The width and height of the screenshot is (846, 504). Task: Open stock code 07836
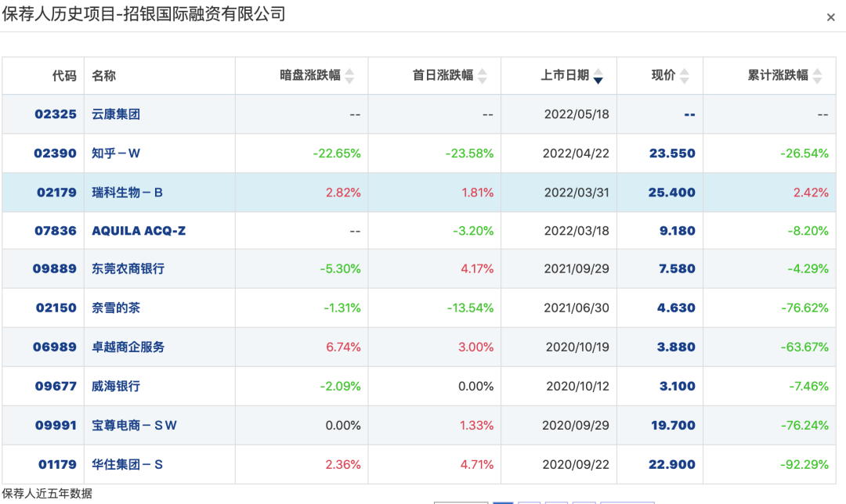[x=56, y=231]
